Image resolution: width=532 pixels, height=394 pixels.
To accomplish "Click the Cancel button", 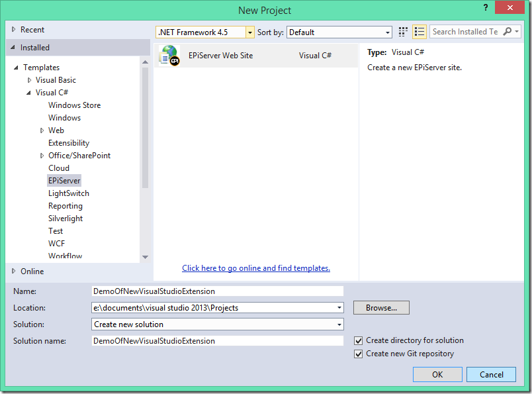I will coord(491,374).
